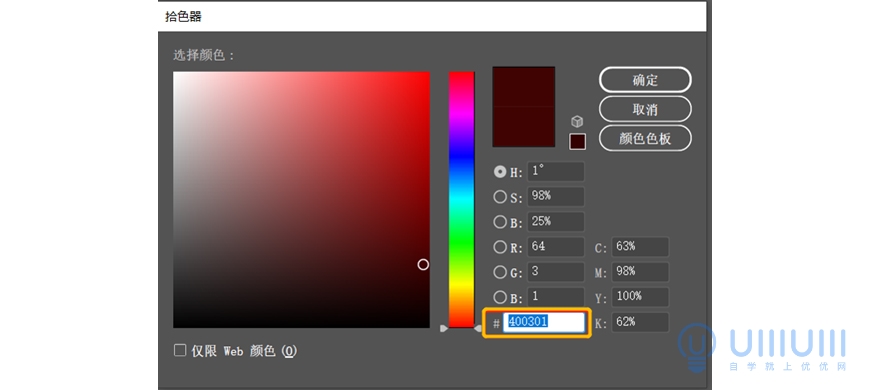The height and width of the screenshot is (390, 870).
Task: Select the S saturation radio button
Action: 500,196
